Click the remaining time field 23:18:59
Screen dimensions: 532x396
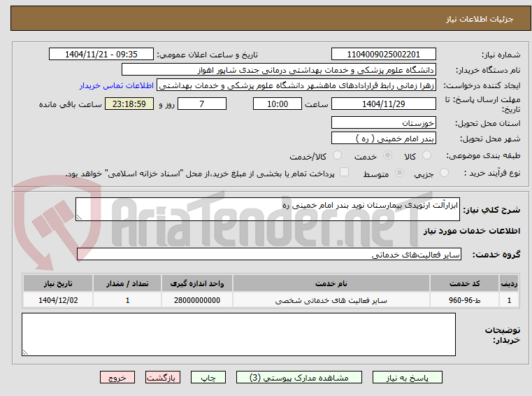(129, 104)
